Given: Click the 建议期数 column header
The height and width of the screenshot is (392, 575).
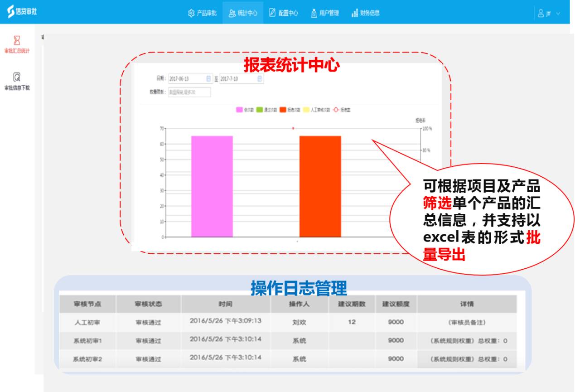Looking at the screenshot, I should click(x=352, y=304).
